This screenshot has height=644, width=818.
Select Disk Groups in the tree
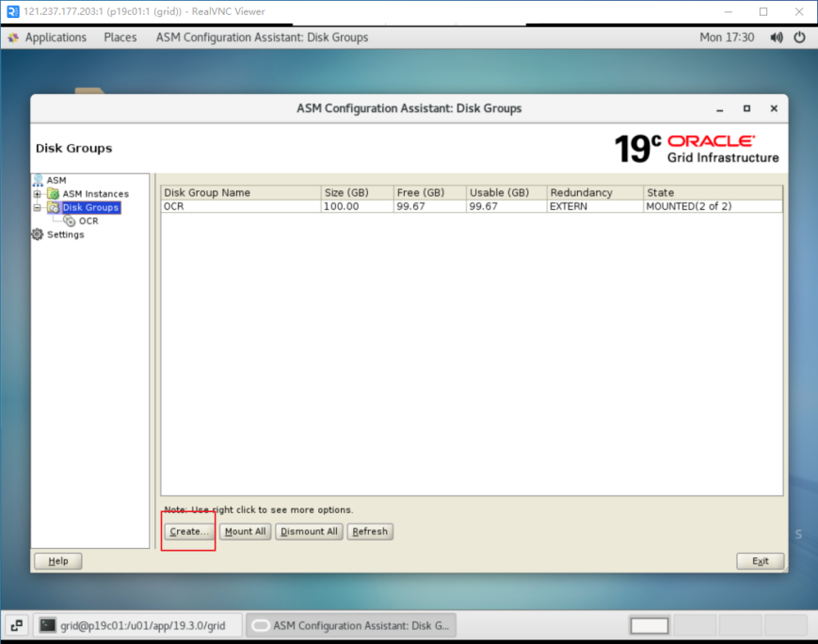(90, 207)
